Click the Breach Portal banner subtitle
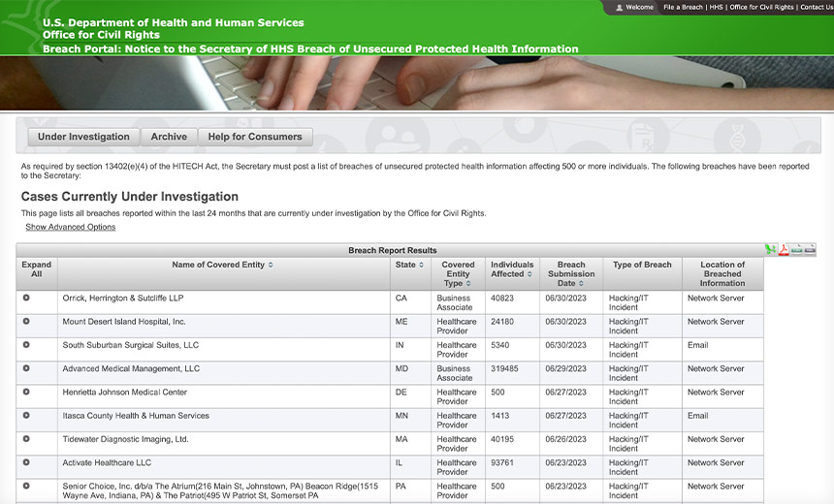Image resolution: width=834 pixels, height=504 pixels. 310,48
